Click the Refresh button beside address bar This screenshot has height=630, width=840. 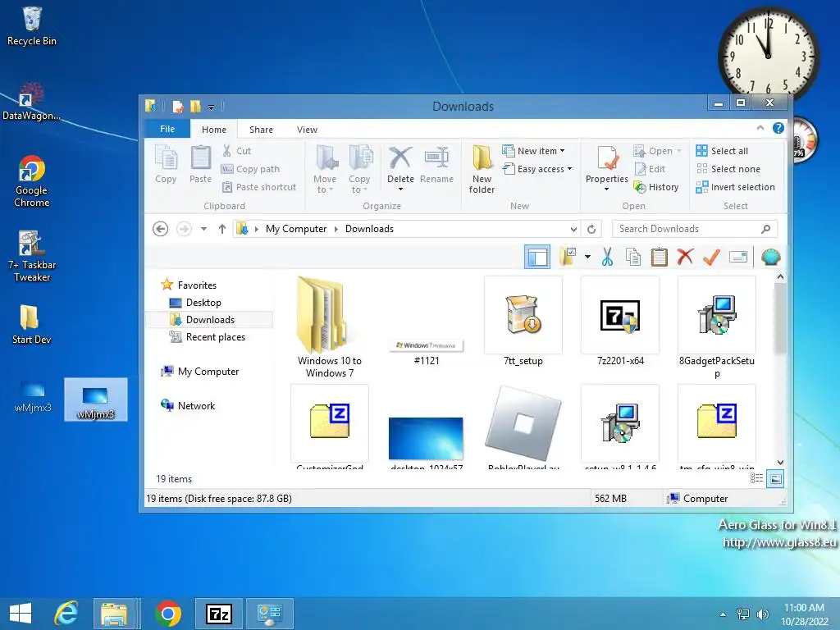tap(591, 230)
